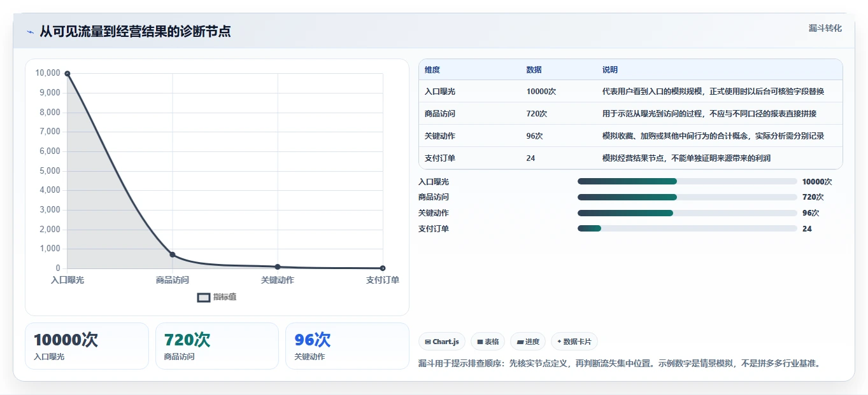Click the 5,000 y-axis label
868x395 pixels.
coord(50,170)
